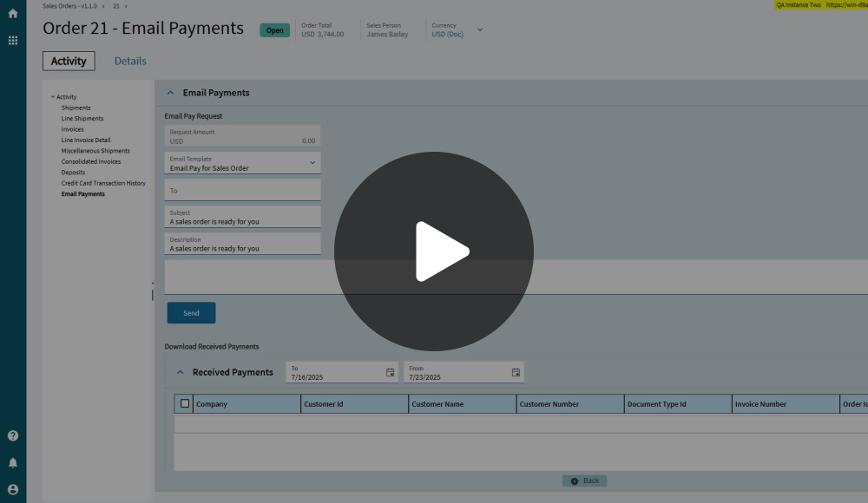Screen dimensions: 868x503
Task: Select the Activity tab
Action: click(x=69, y=61)
